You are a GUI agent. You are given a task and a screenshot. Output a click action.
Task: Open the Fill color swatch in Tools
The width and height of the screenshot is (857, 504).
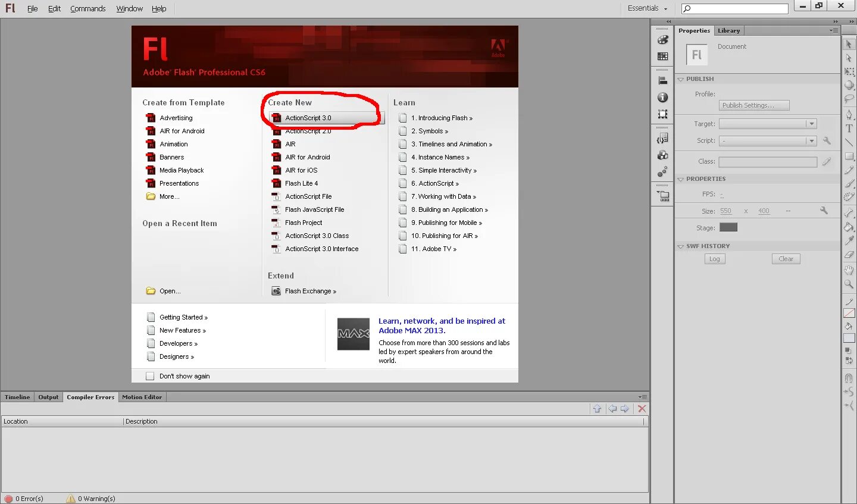[849, 338]
